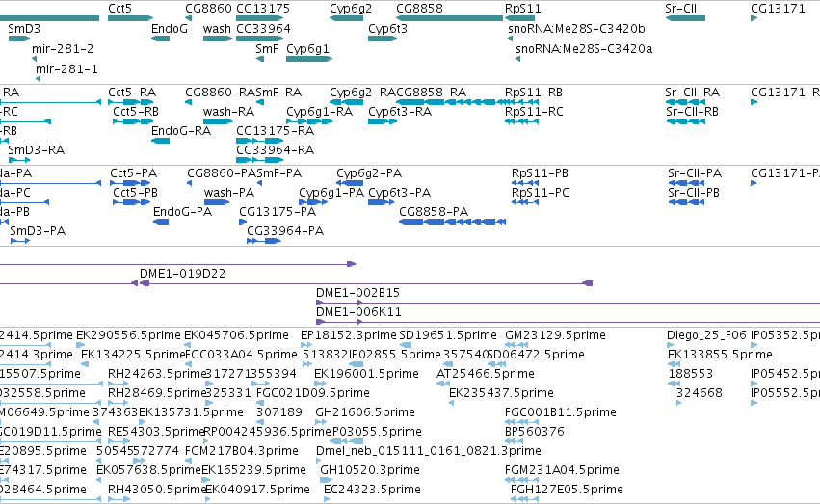820x504 pixels.
Task: Select the Cyp6t3 gene label
Action: click(x=387, y=29)
